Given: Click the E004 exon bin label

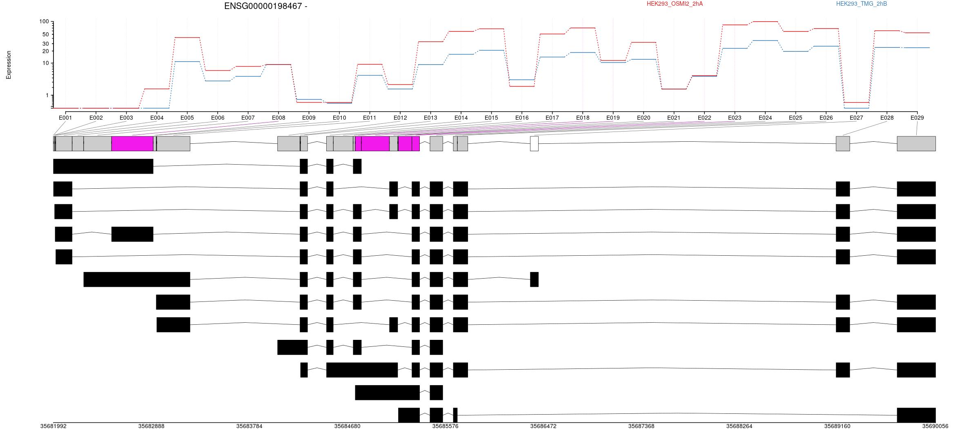Looking at the screenshot, I should (157, 118).
